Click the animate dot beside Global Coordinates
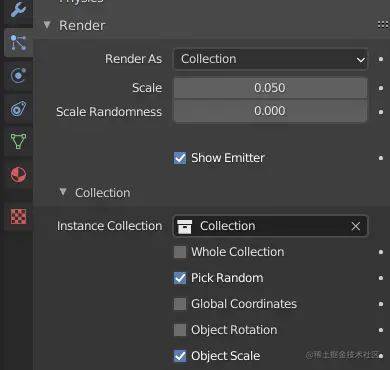The image size is (390, 370). pyautogui.click(x=381, y=304)
